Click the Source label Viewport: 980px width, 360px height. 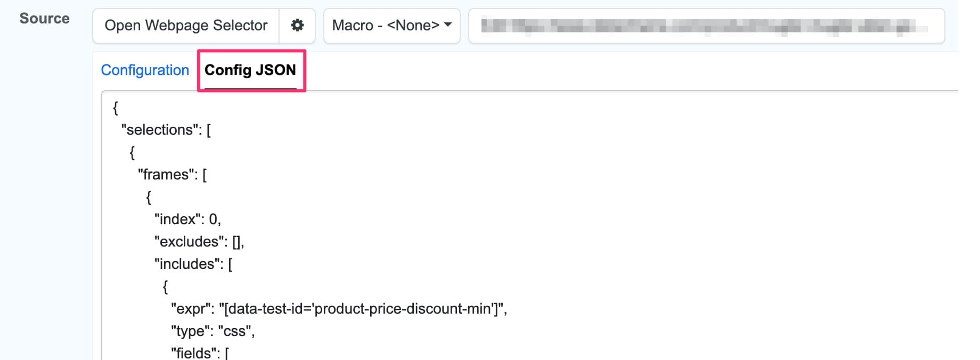[45, 19]
